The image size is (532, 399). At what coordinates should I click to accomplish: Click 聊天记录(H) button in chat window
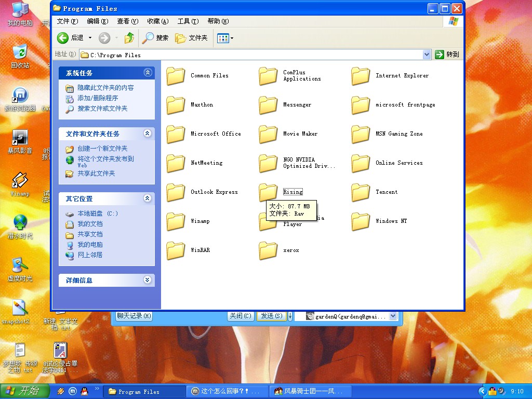[134, 316]
